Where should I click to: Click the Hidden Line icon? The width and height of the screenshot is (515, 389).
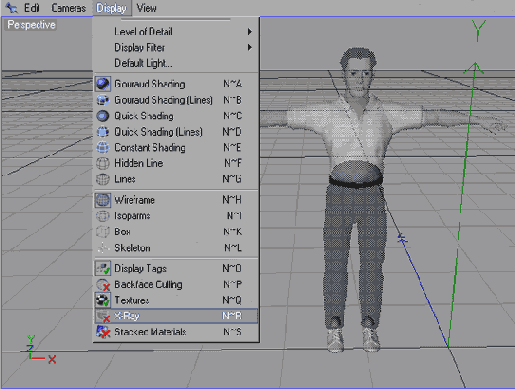click(103, 163)
